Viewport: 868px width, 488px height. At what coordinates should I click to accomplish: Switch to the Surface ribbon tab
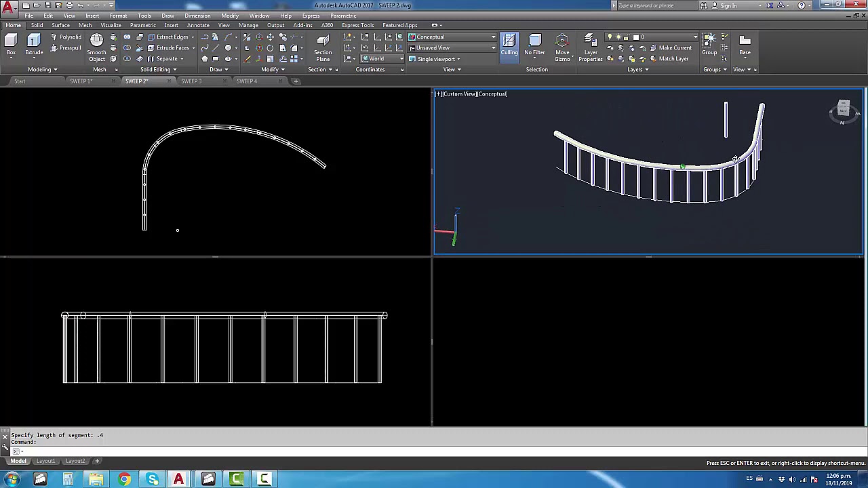(60, 26)
